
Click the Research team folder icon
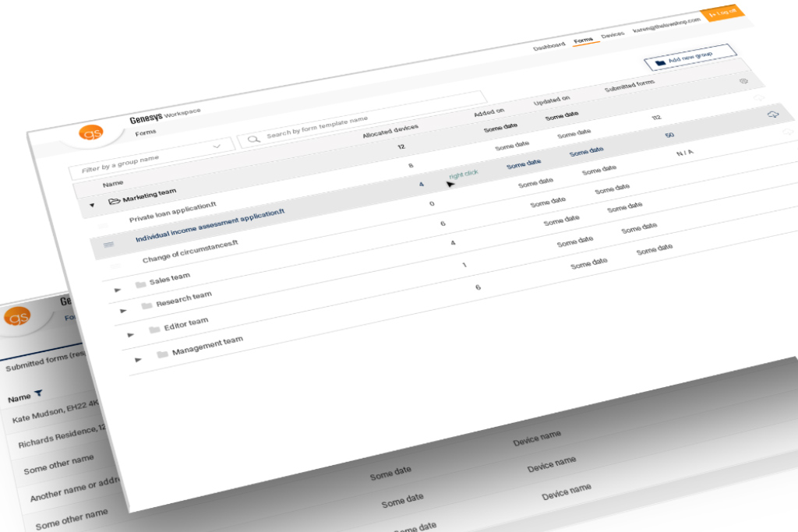click(147, 305)
